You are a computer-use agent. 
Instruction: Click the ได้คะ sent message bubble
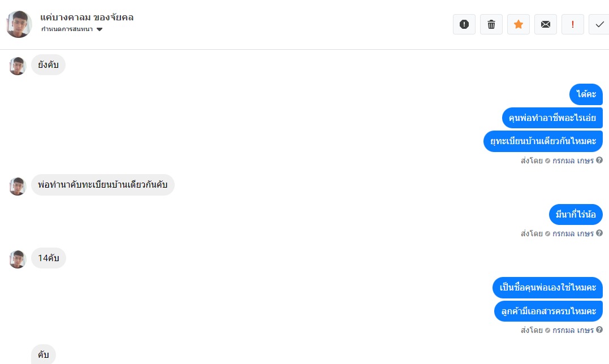coord(586,94)
